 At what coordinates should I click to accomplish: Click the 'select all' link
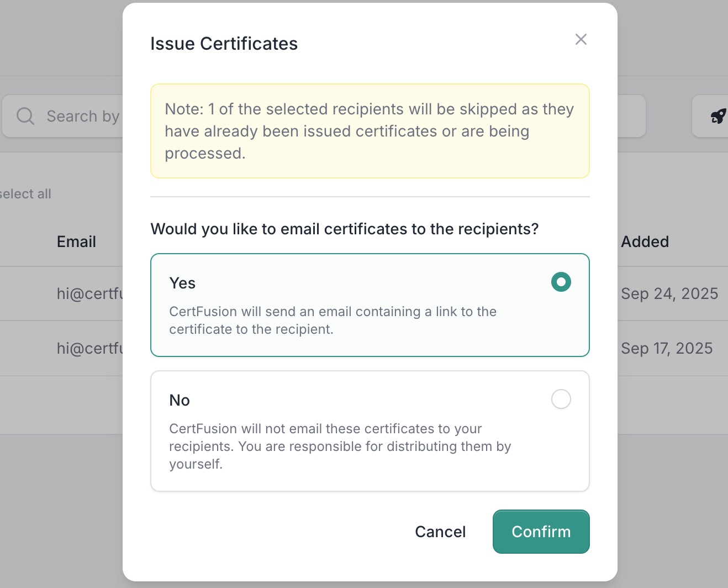[25, 194]
